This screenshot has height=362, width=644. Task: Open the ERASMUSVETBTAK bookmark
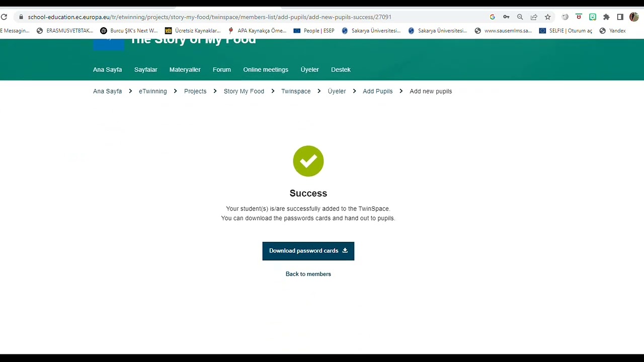(65, 31)
